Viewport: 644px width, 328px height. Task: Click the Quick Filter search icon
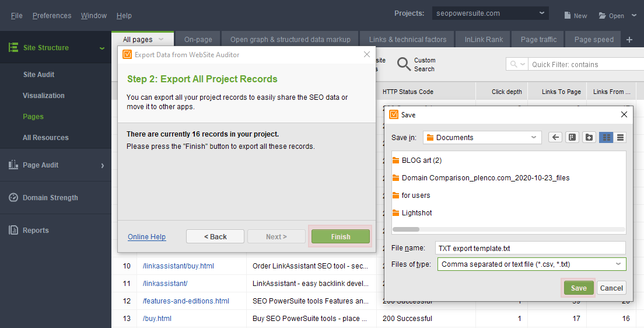click(x=513, y=64)
